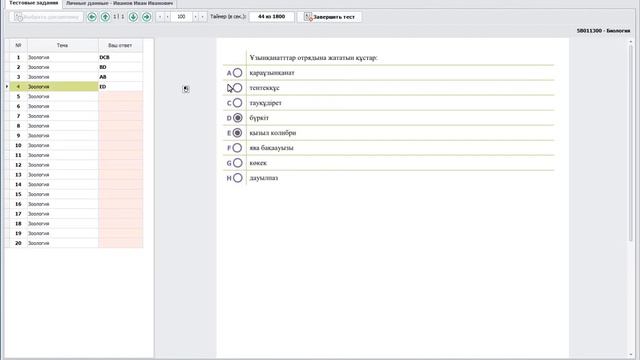Click the green up arrow navigation icon
This screenshot has height=360, width=640.
(105, 17)
